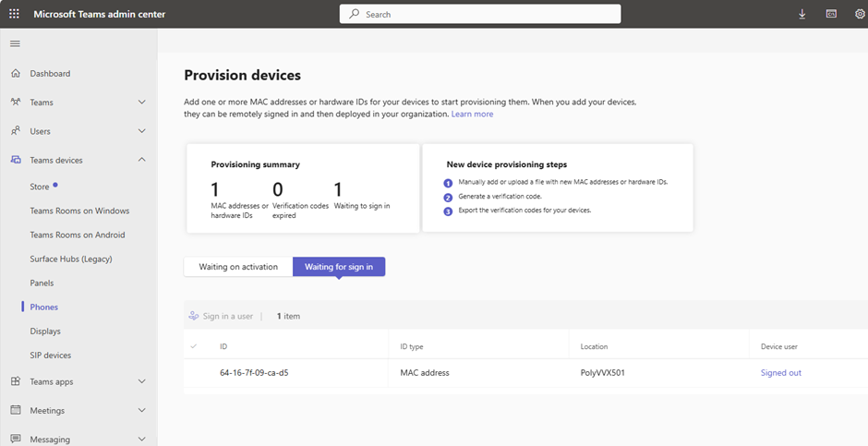Select the 64-16-7f-09-ca-d5 MAC address cell
Viewport: 868px width, 446px height.
click(x=254, y=373)
